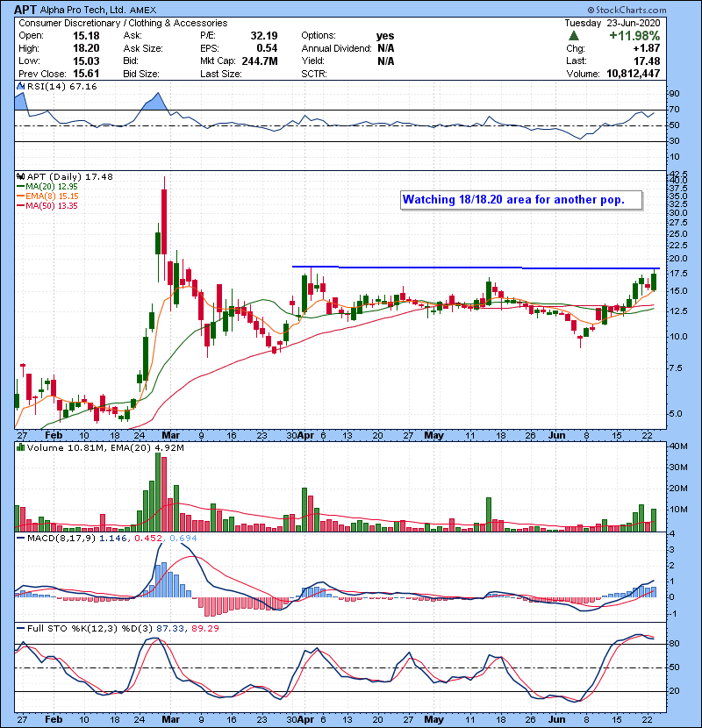Click the SCTR label
Viewport: 702px width, 728px height.
(x=314, y=74)
